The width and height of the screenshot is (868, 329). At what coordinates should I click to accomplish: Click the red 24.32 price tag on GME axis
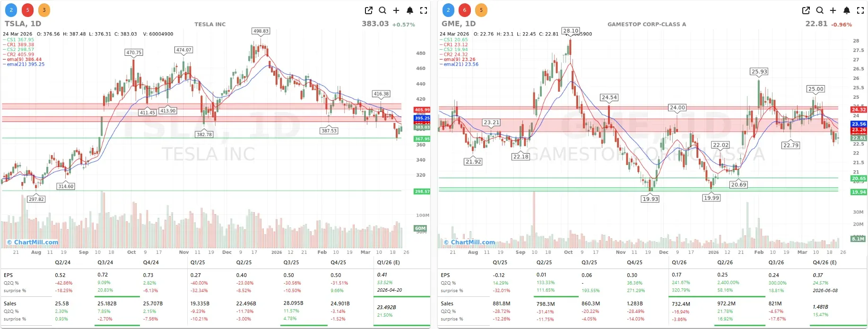(x=859, y=110)
